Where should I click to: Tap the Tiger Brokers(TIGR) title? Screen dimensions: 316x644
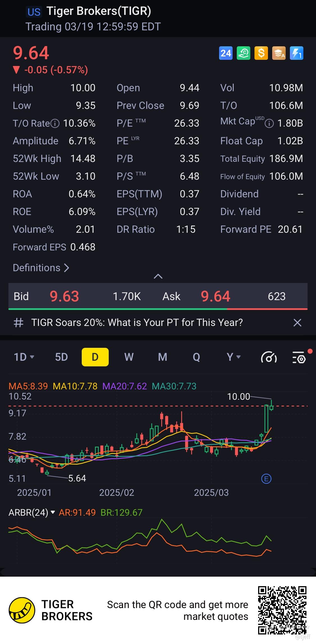(x=99, y=11)
